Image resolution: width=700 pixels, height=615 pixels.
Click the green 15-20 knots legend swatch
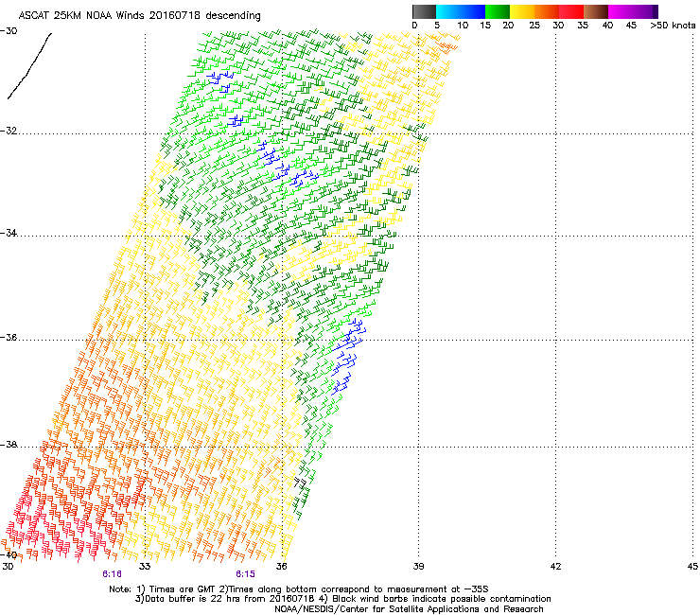point(498,11)
